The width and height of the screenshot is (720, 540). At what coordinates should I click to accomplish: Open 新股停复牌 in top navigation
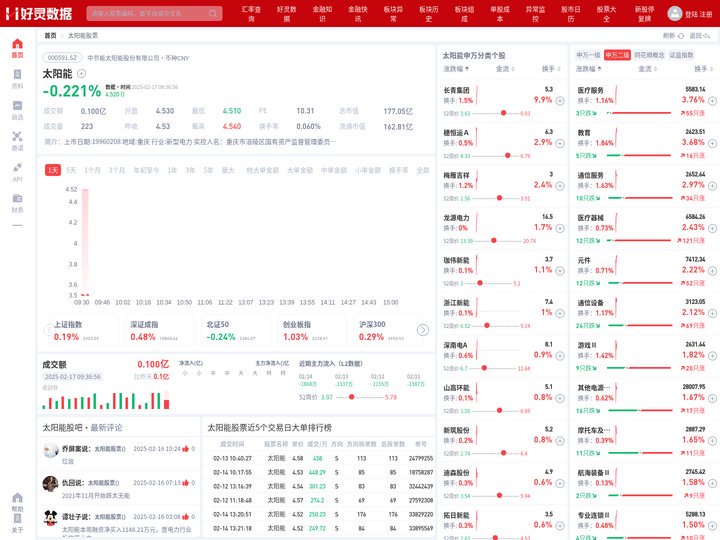coord(645,14)
